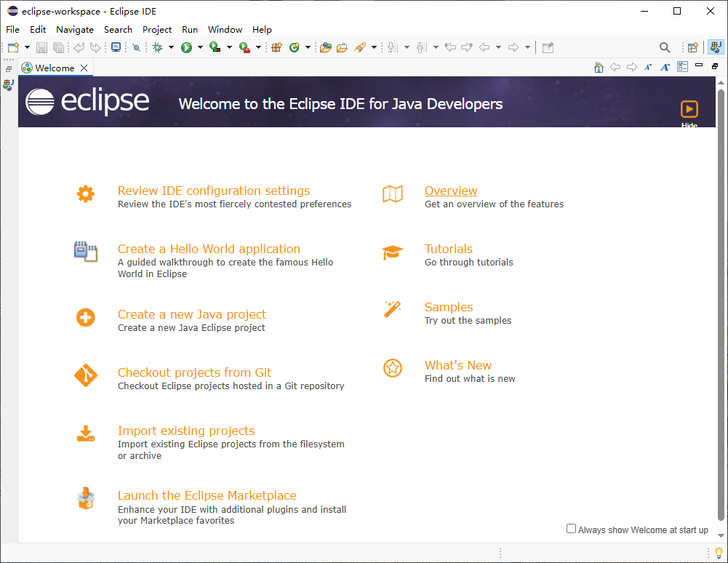Click the green Run button
This screenshot has width=728, height=563.
[x=187, y=47]
